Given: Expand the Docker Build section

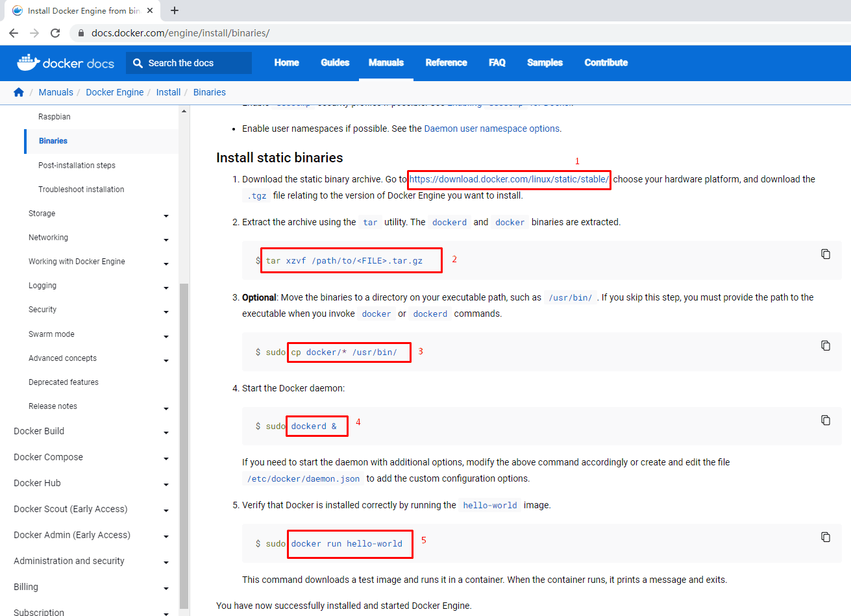Looking at the screenshot, I should click(x=166, y=432).
